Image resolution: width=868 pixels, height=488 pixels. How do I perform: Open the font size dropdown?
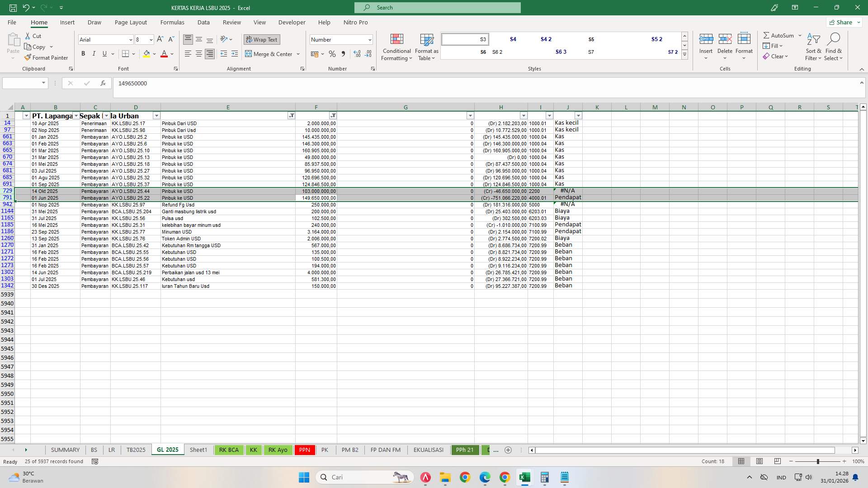coord(151,40)
